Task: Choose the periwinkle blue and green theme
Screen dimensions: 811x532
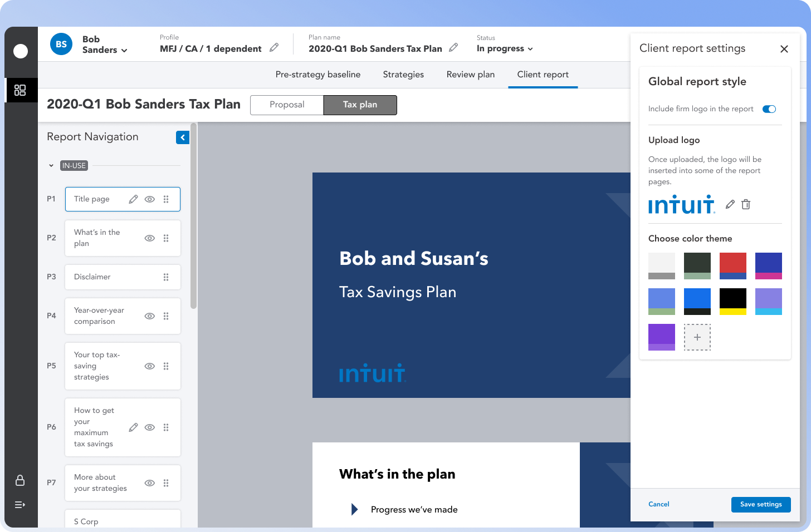Action: (x=662, y=302)
